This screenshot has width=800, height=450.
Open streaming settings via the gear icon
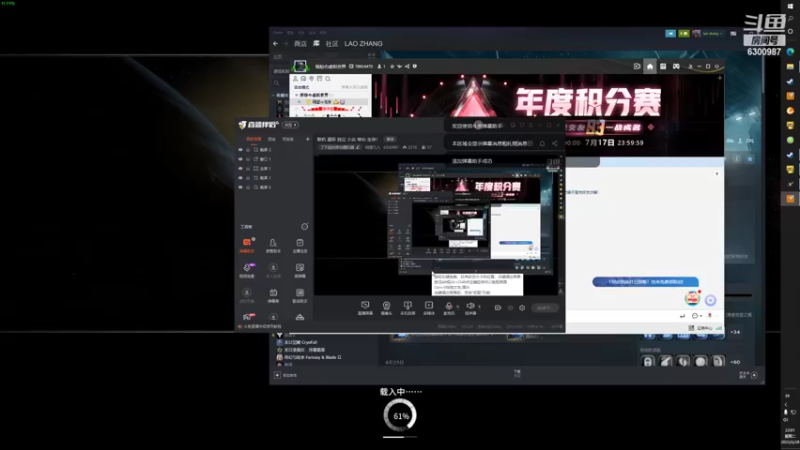(522, 308)
